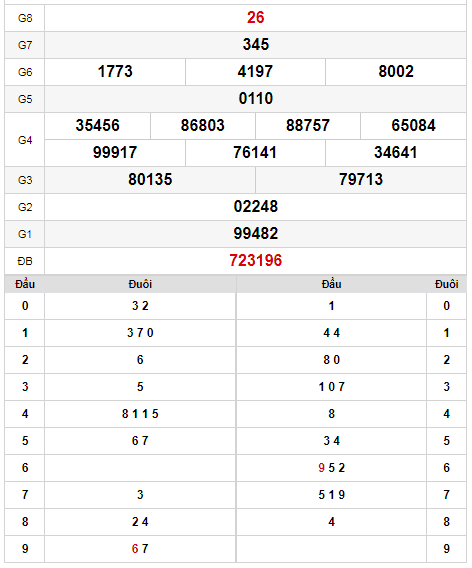
Task: Click the red special prize 723196
Action: 255,260
